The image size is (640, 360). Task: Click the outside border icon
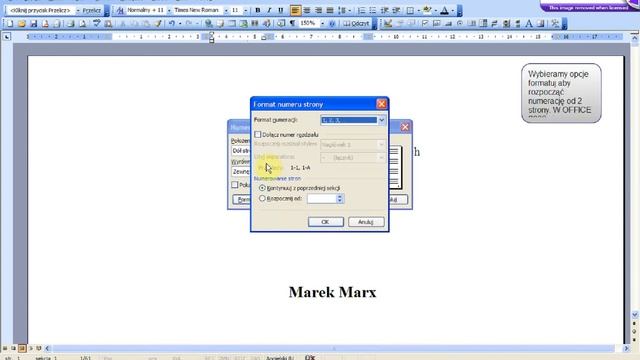pyautogui.click(x=410, y=10)
